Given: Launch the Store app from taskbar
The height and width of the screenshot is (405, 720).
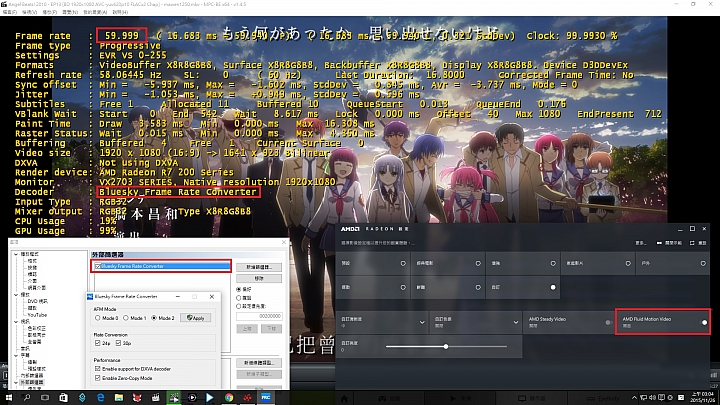Looking at the screenshot, I should pos(63,398).
